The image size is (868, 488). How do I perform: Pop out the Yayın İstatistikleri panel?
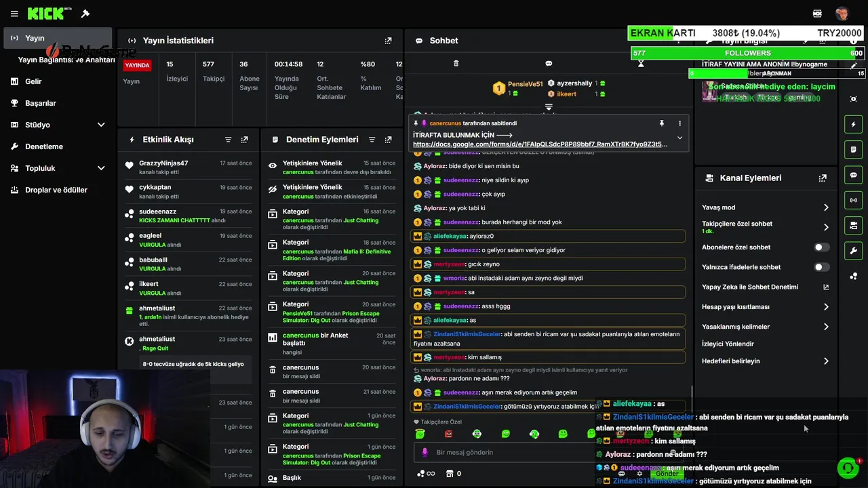click(x=388, y=41)
